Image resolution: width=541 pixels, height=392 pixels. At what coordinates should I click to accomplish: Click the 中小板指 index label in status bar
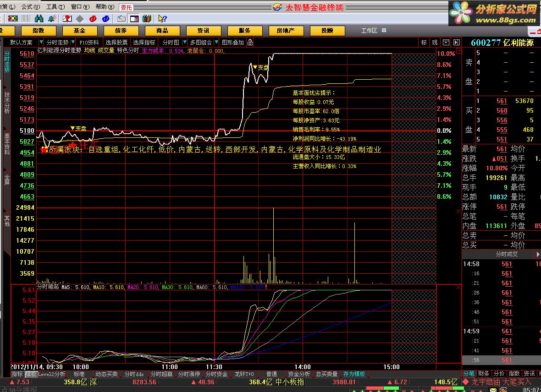[289, 382]
